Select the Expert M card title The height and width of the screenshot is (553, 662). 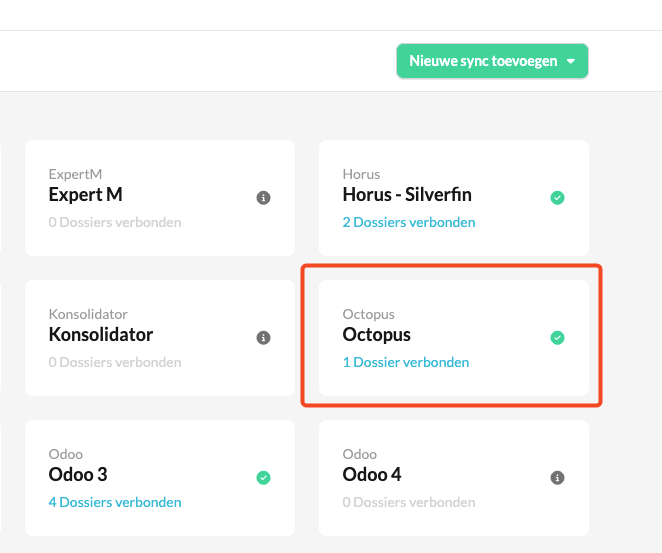point(86,195)
